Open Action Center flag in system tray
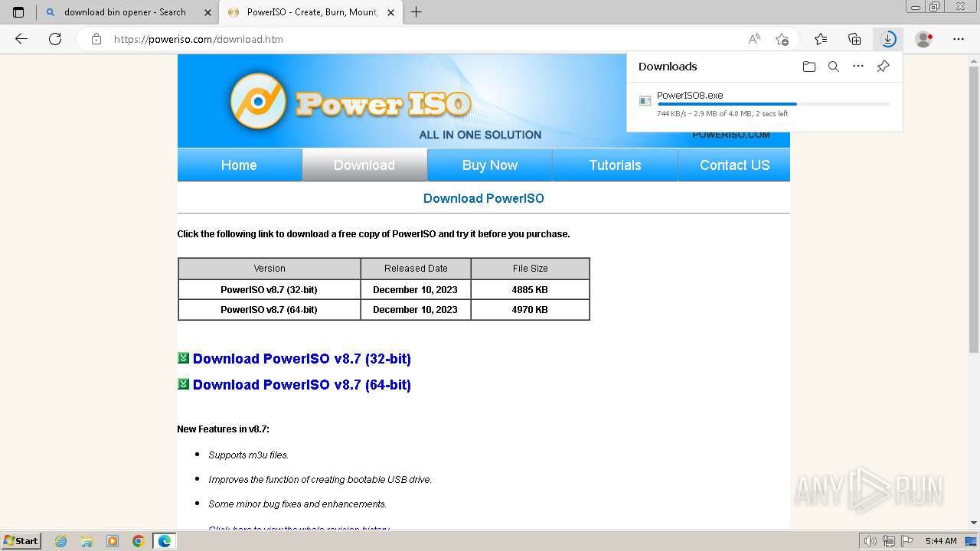This screenshot has width=980, height=551. (x=907, y=541)
